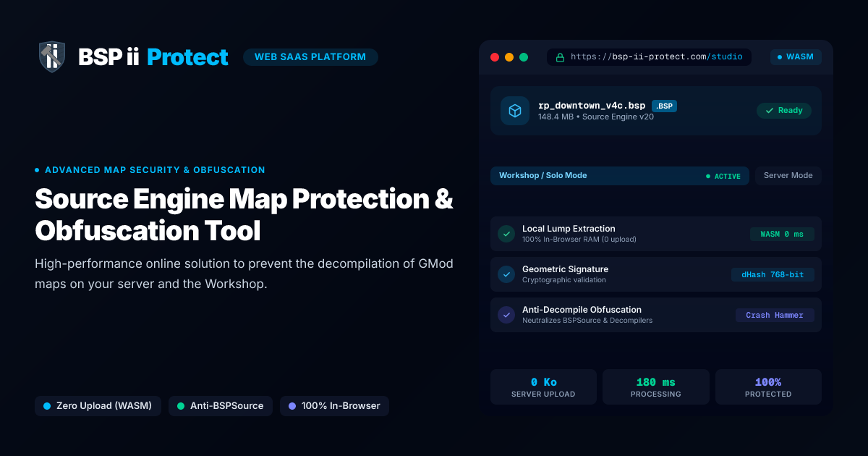Image resolution: width=868 pixels, height=456 pixels.
Task: Click the Source Engine Map Protection headline
Action: pos(244,215)
